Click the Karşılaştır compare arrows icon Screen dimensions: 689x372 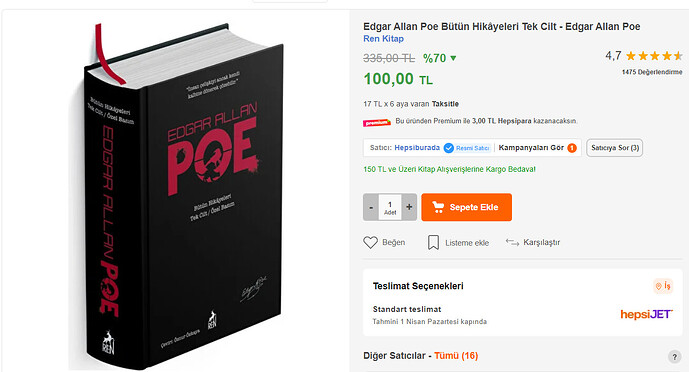pos(512,242)
